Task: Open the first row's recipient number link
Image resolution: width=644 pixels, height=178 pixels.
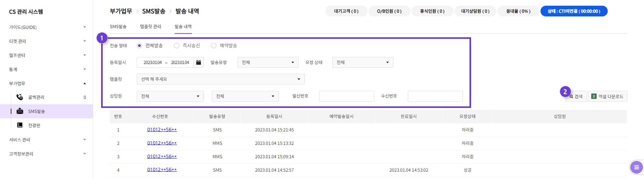Action: click(162, 130)
